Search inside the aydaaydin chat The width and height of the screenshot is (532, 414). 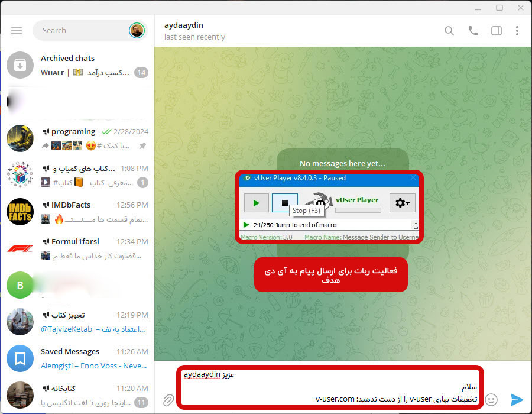(x=449, y=31)
